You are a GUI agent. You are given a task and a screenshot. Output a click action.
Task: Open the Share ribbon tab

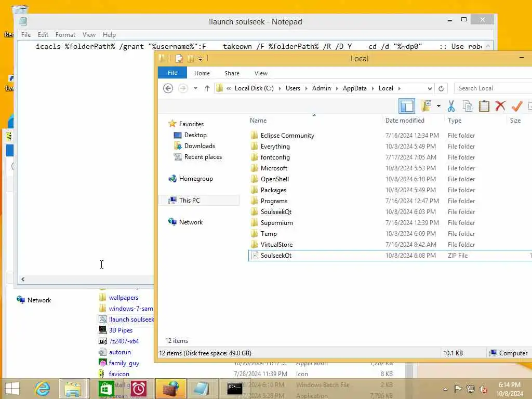(x=232, y=73)
